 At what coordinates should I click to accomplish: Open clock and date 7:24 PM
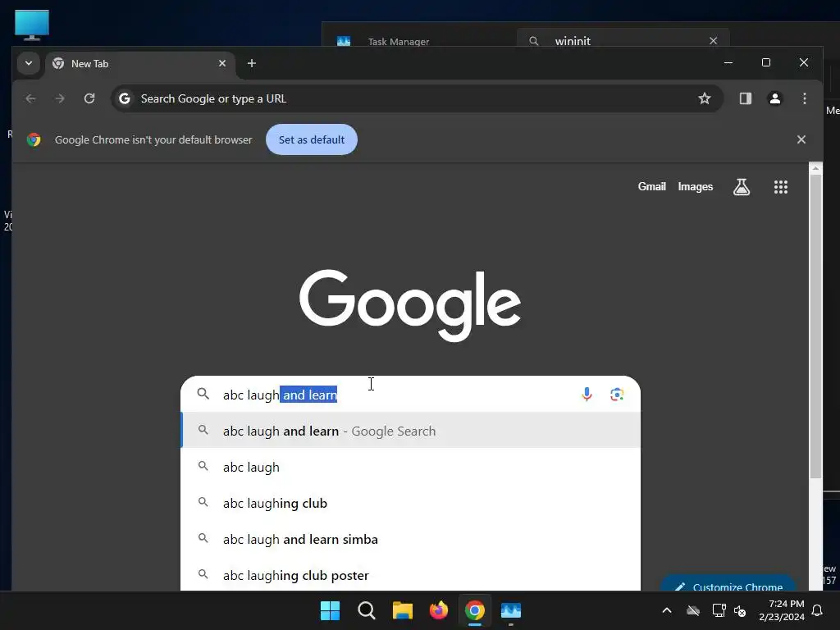(x=782, y=610)
